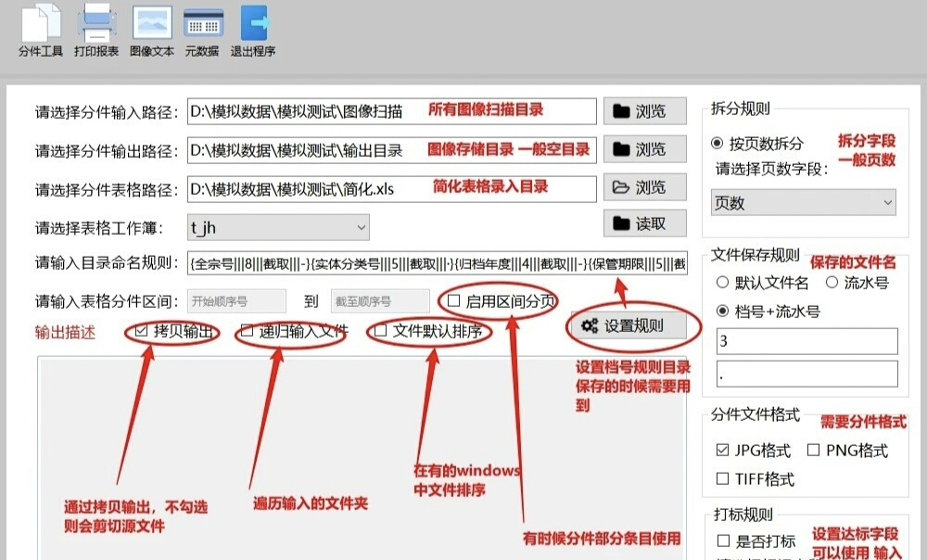Open the 分件工具 toolbar icon
Viewport: 927px width, 560px height.
pos(40,31)
